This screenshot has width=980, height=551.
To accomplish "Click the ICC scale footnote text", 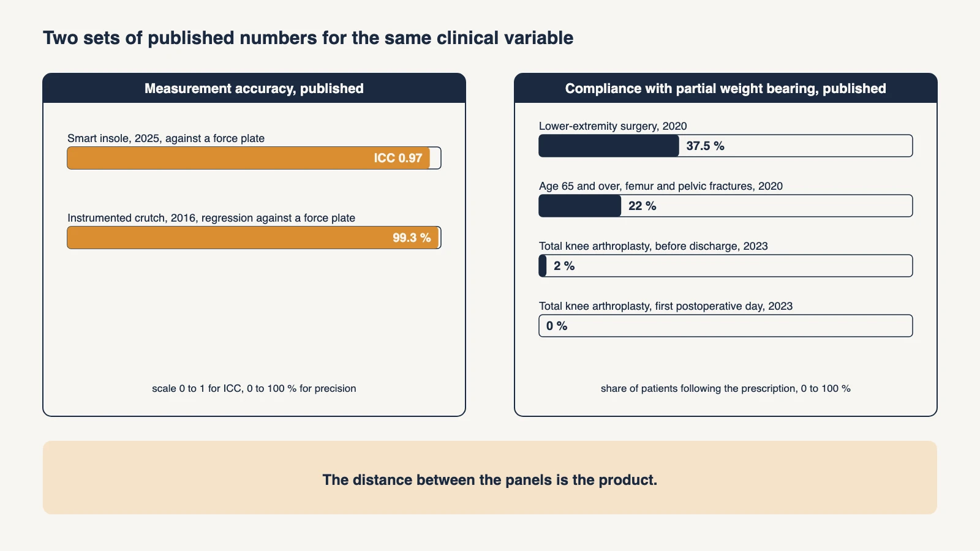I will (254, 388).
